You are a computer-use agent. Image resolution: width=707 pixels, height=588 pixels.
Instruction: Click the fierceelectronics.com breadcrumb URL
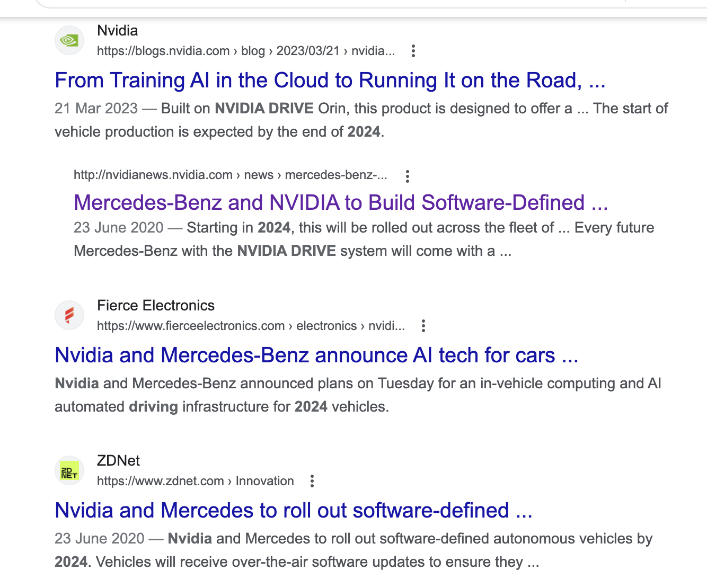click(x=251, y=326)
